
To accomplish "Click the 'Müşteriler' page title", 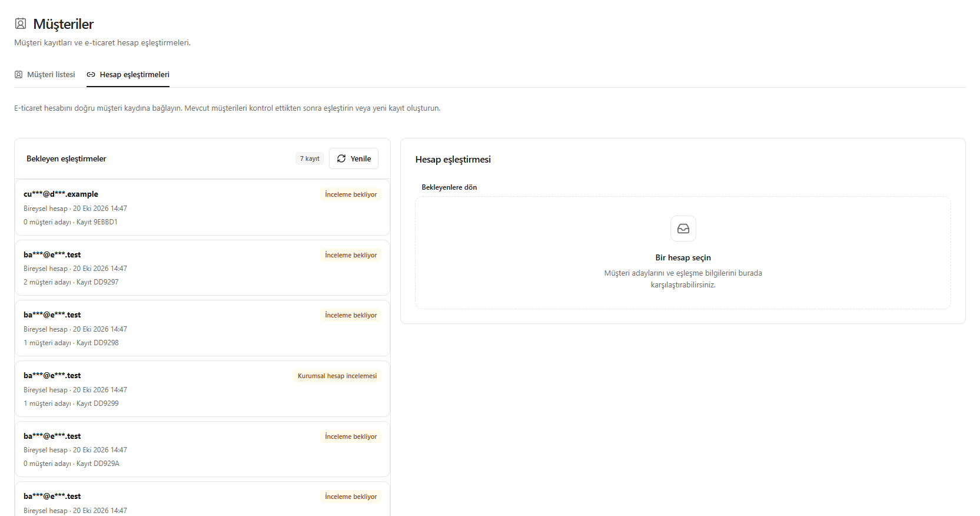I will tap(64, 24).
